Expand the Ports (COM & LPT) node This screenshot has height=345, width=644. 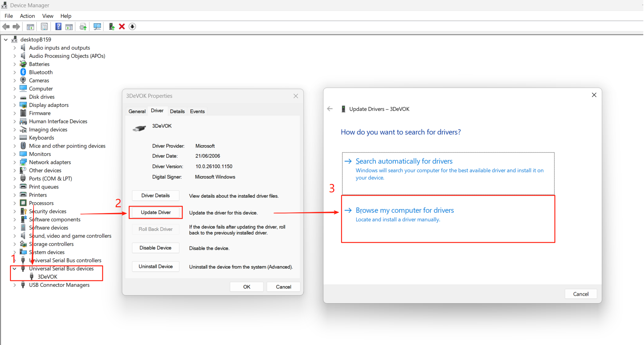[15, 178]
